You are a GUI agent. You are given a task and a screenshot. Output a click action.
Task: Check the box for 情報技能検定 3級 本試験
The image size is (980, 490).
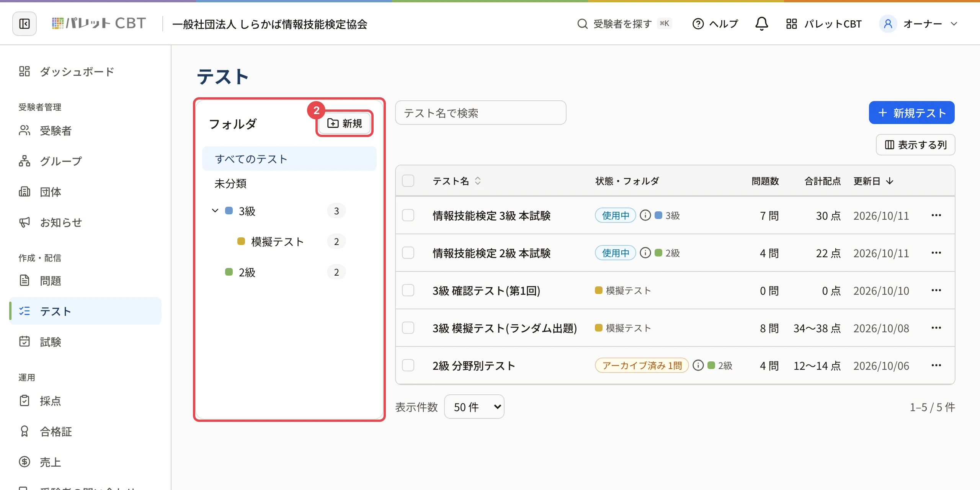(408, 215)
